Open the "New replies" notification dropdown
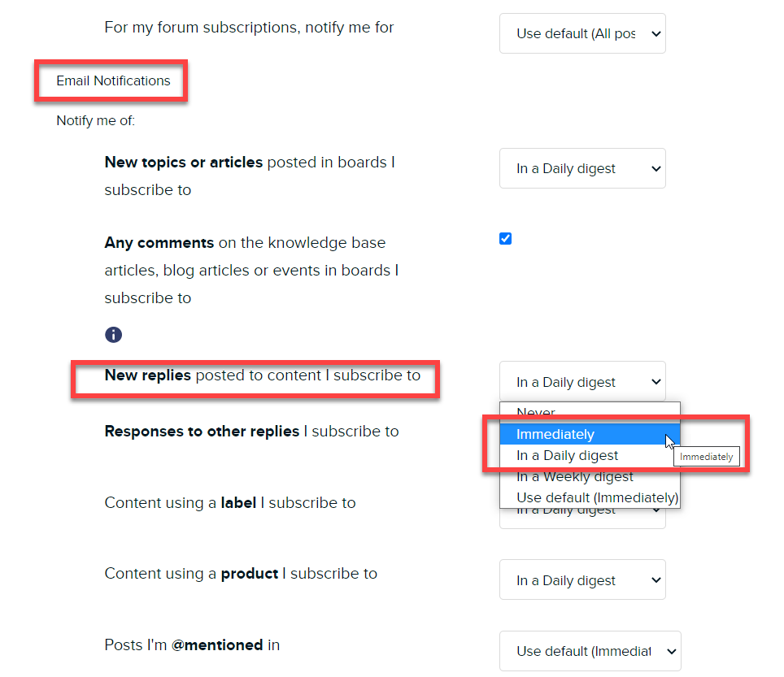Viewport: 784px width, 677px height. tap(582, 381)
